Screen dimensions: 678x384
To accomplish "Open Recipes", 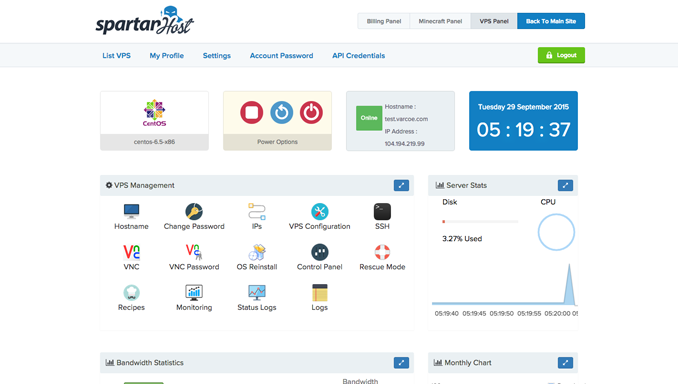I will coord(131,293).
